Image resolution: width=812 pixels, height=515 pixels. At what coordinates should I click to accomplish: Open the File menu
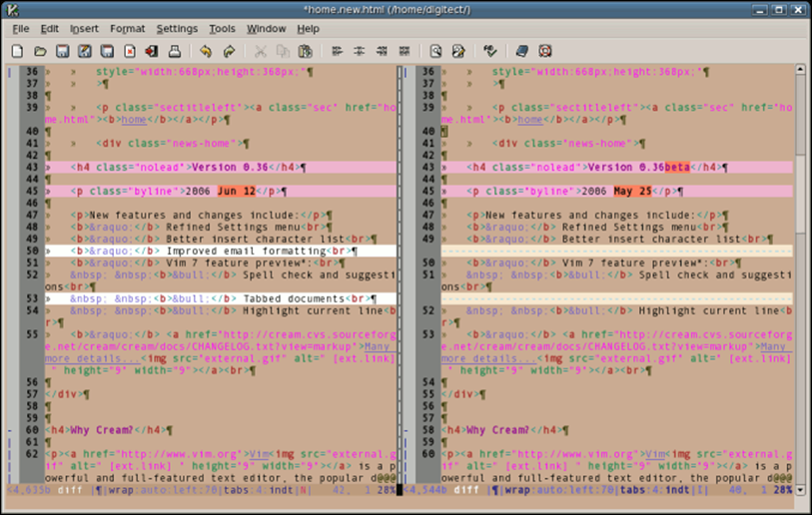(x=20, y=29)
